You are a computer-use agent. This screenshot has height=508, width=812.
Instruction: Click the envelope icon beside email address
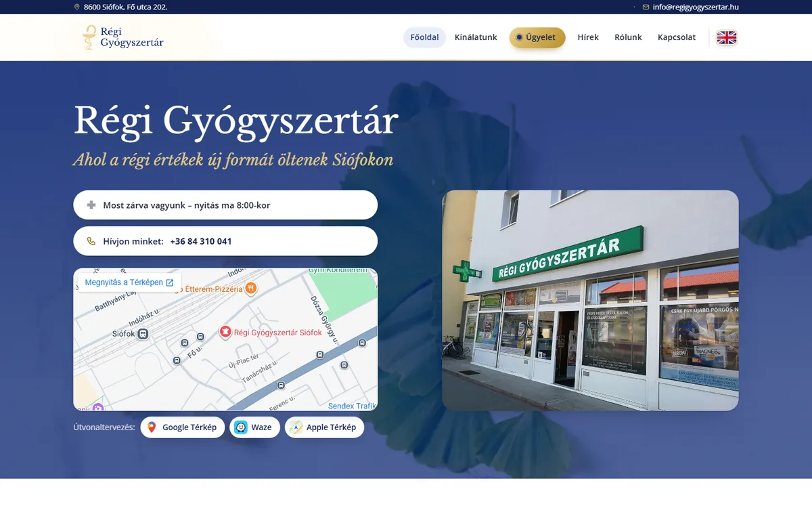(646, 7)
